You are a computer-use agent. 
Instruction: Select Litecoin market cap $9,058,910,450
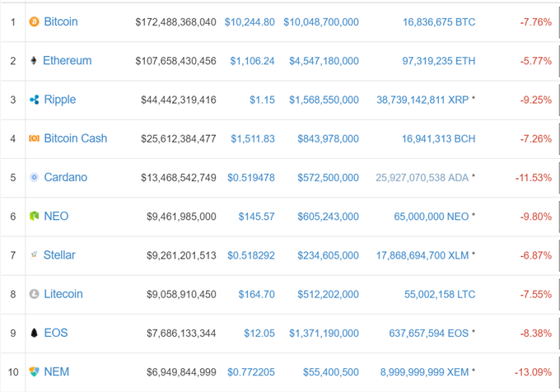coord(181,295)
